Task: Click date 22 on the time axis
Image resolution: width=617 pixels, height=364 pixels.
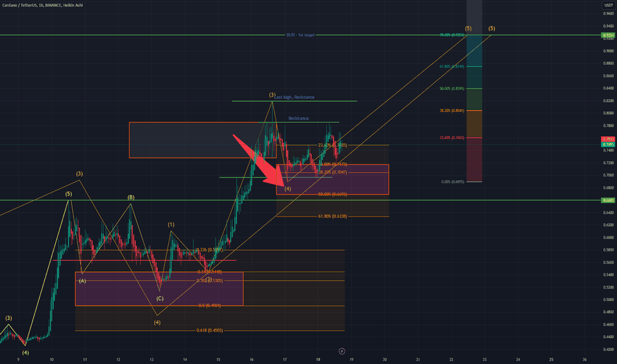Action: pyautogui.click(x=451, y=359)
